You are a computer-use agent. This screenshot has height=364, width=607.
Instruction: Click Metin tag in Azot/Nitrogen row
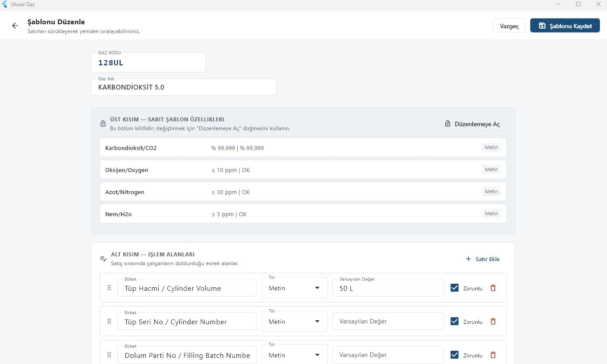pos(491,191)
